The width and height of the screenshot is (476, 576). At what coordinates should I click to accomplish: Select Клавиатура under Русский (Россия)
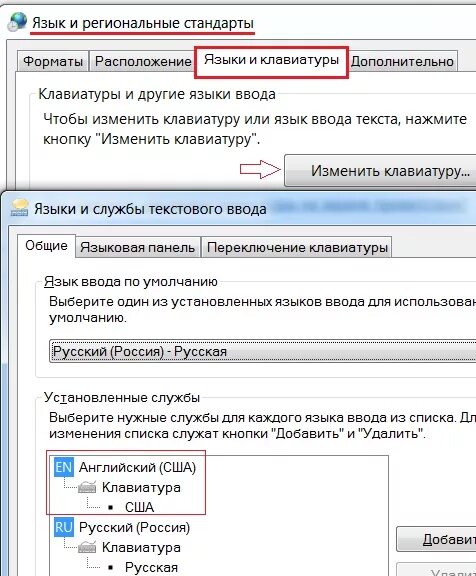pos(141,547)
